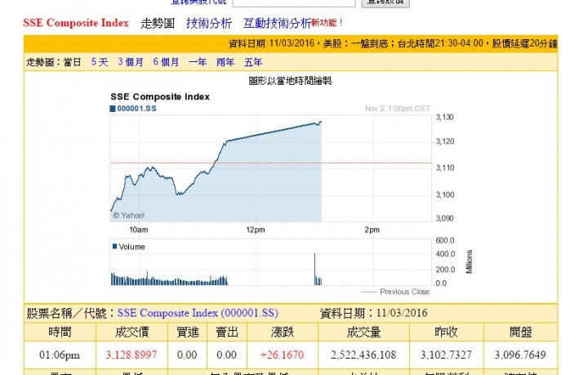Open SSE Composite Index (000001.SS) link
588x375 pixels.
click(198, 313)
